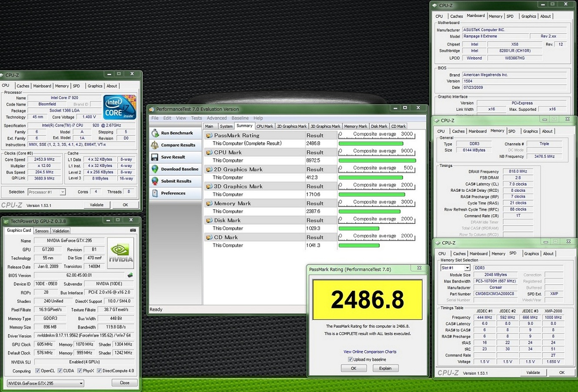Click Validate in the CPU-Z SPD window

click(533, 372)
